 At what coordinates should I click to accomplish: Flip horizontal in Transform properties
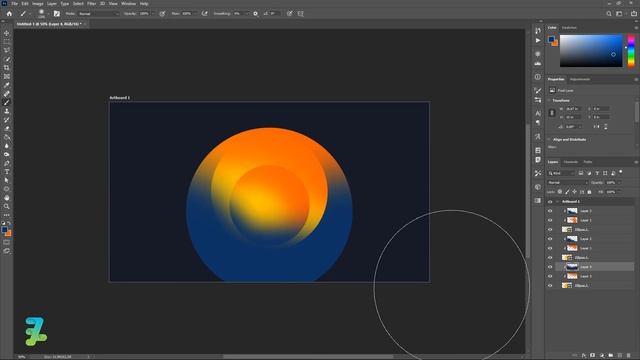(x=597, y=127)
